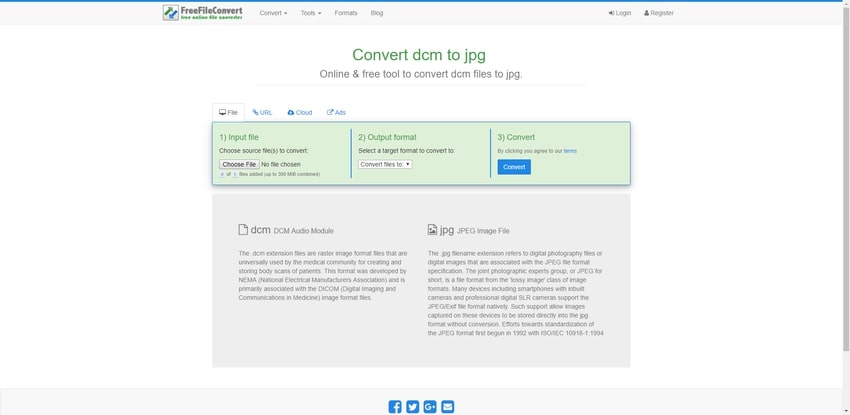850x415 pixels.
Task: Switch to the Cloud tab
Action: click(x=300, y=112)
